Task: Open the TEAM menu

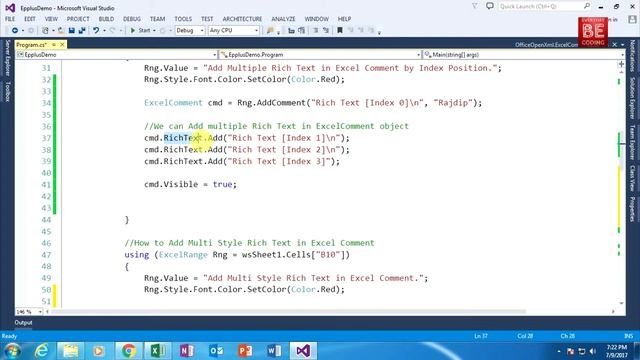Action: (158, 19)
